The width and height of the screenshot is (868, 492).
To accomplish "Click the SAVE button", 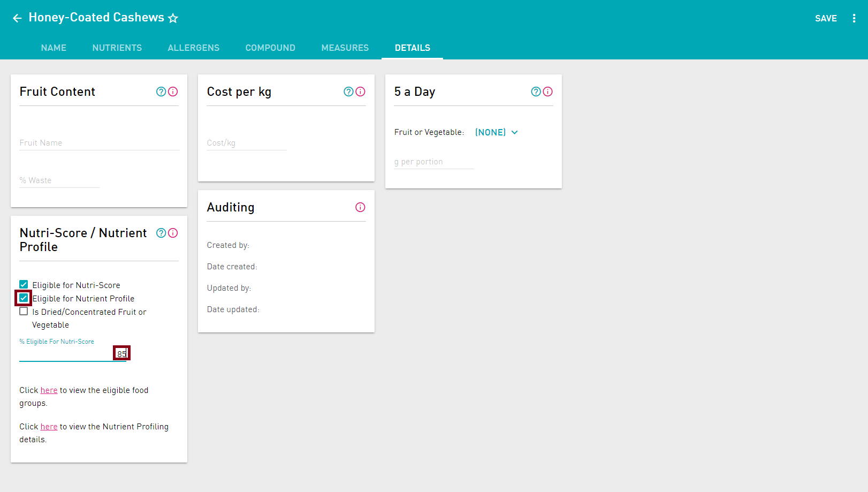I will click(826, 18).
